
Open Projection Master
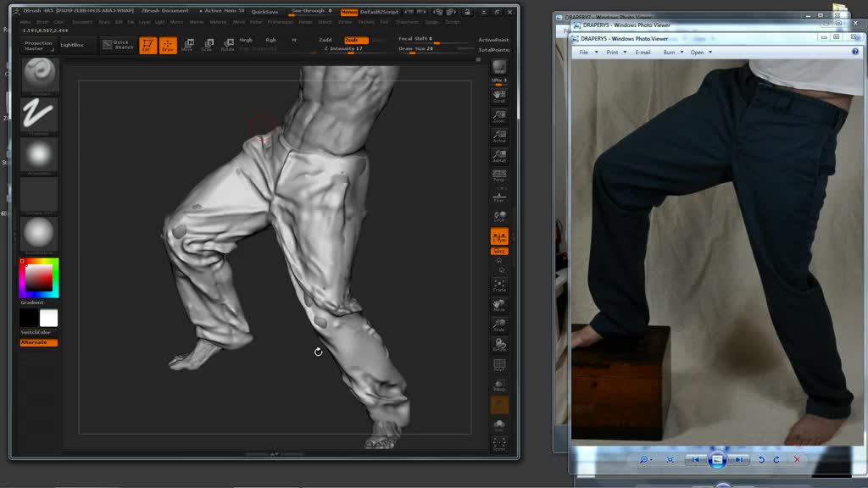(x=39, y=46)
